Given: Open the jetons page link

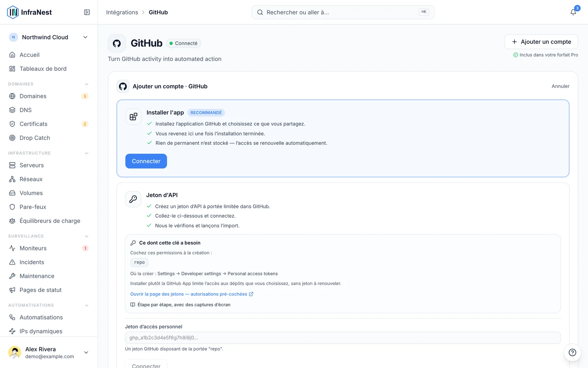Looking at the screenshot, I should pyautogui.click(x=192, y=294).
